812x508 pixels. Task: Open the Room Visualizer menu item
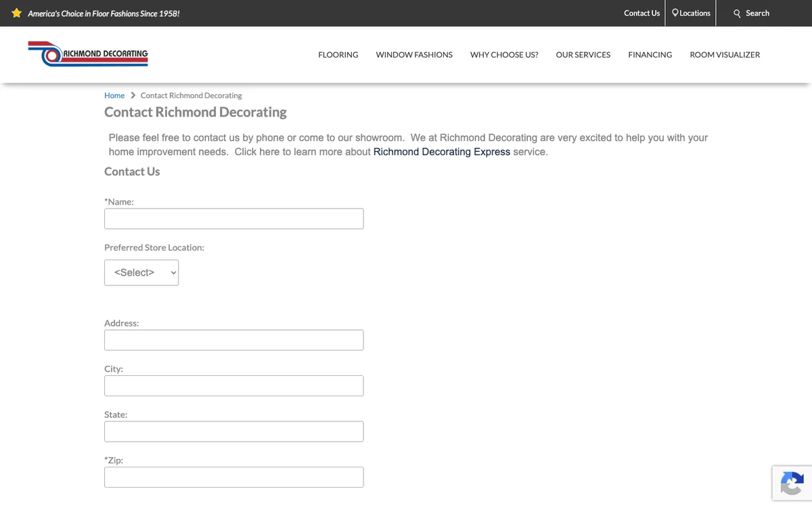click(725, 55)
